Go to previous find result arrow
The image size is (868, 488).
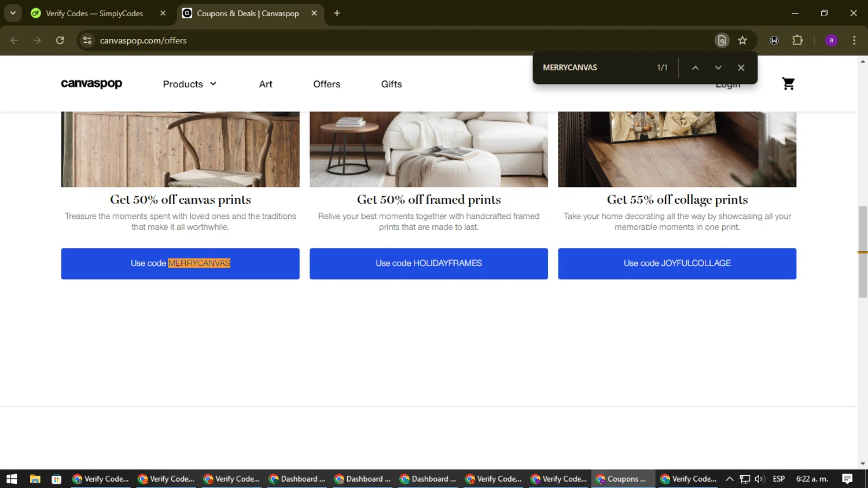(x=695, y=68)
